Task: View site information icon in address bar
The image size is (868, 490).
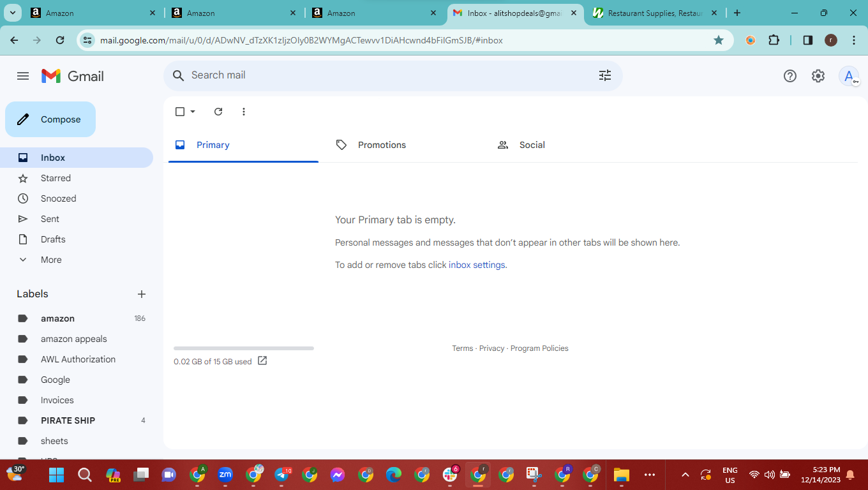Action: click(88, 40)
